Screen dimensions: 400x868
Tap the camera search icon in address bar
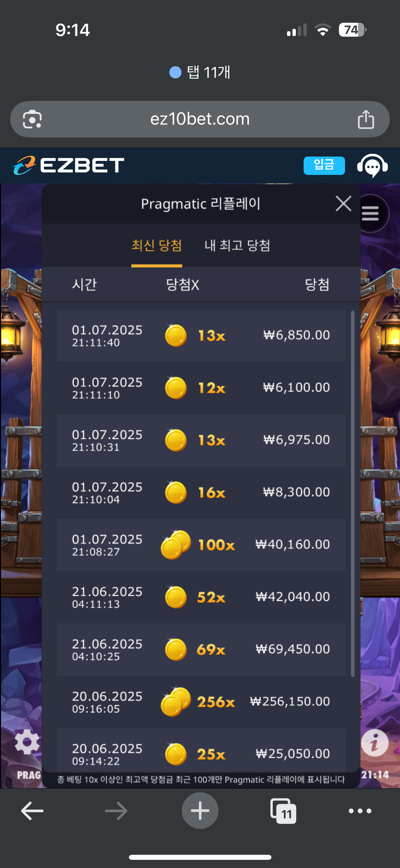pos(32,119)
